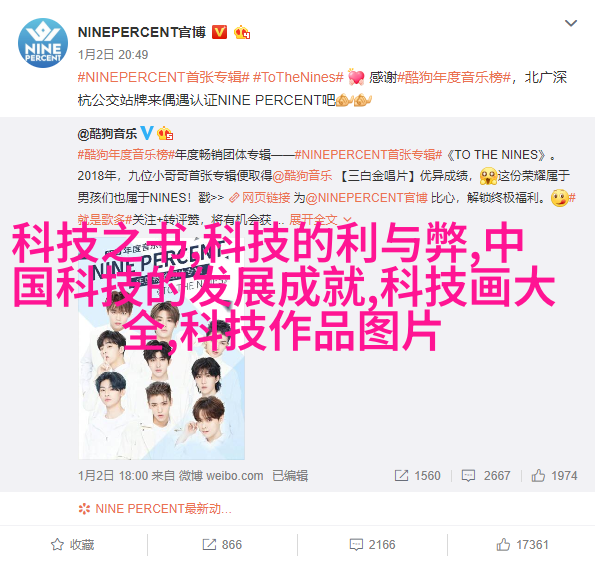Screen dimensions: 595x562
Task: Click the blue V badge next to 酷狗音乐
Action: click(147, 133)
